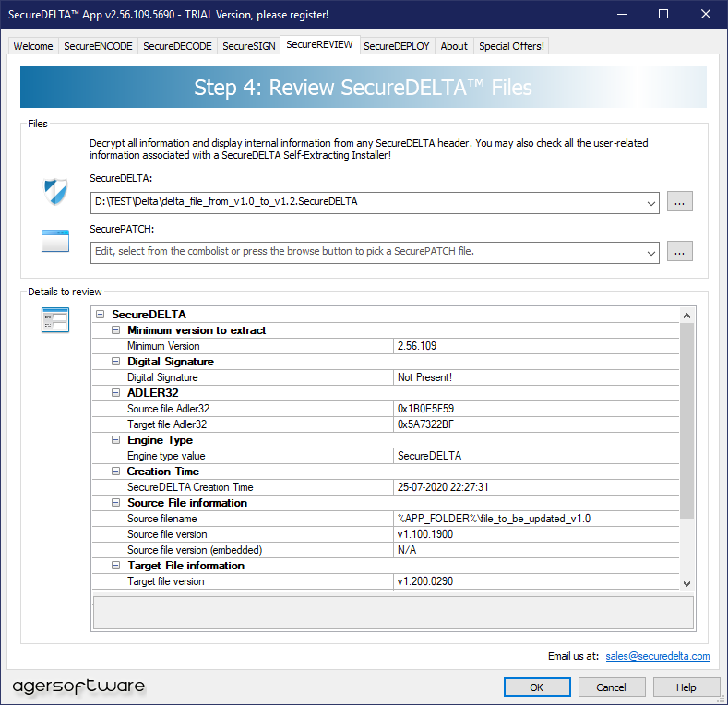Select source file version v1.100.1900
The width and height of the screenshot is (728, 705).
[x=424, y=534]
